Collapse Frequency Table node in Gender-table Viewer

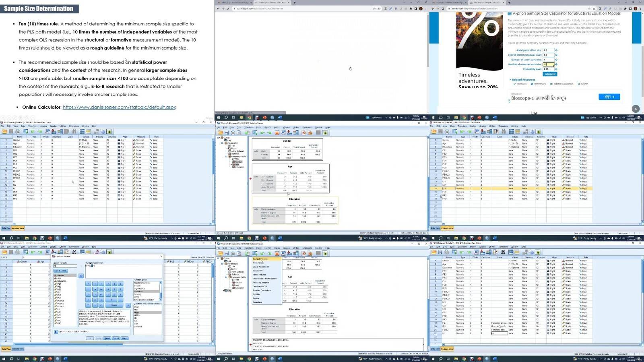(226, 156)
